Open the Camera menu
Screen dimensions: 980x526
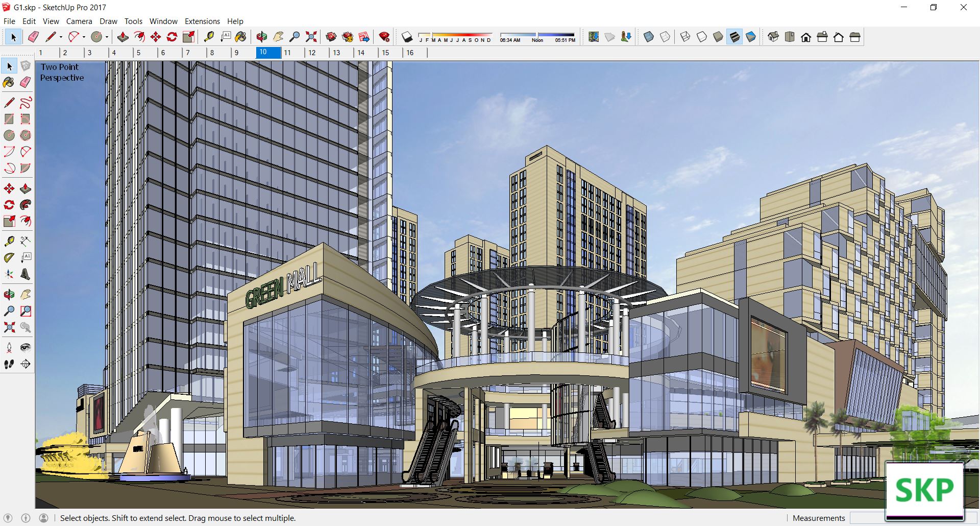tap(79, 21)
